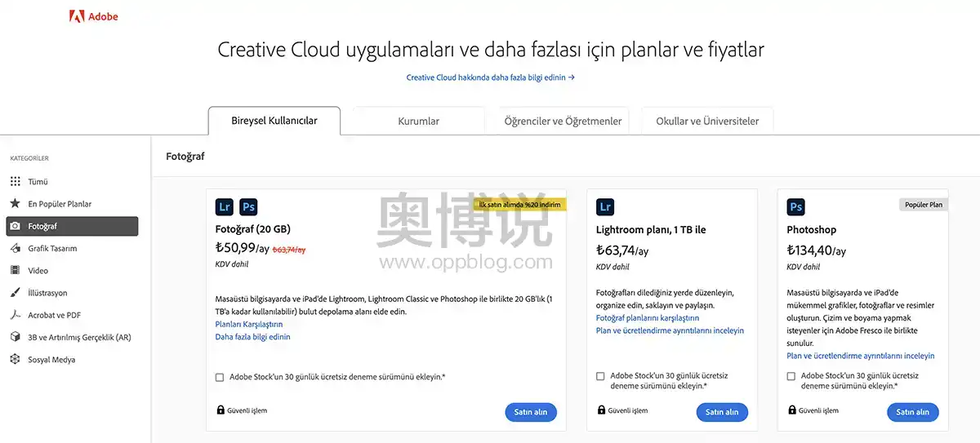980x443 pixels.
Task: Click the Fotoğraf section heading
Action: 185,156
